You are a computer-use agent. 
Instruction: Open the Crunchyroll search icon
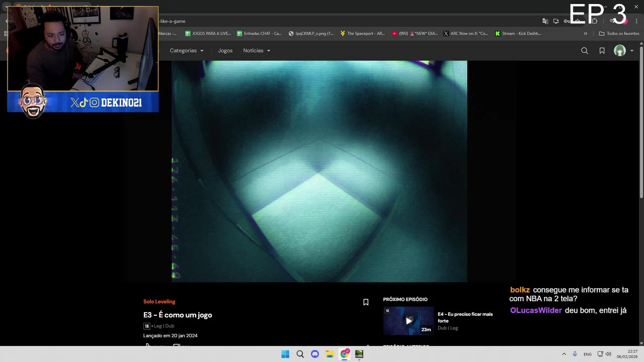click(x=585, y=51)
